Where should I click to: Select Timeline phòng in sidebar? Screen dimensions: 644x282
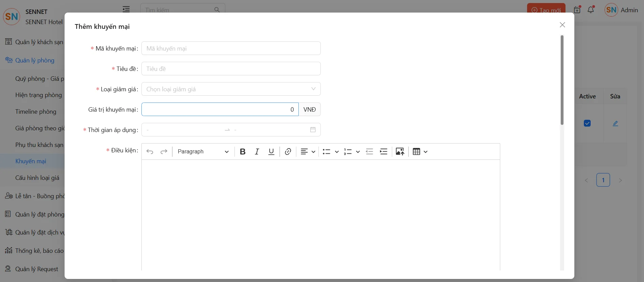point(36,112)
